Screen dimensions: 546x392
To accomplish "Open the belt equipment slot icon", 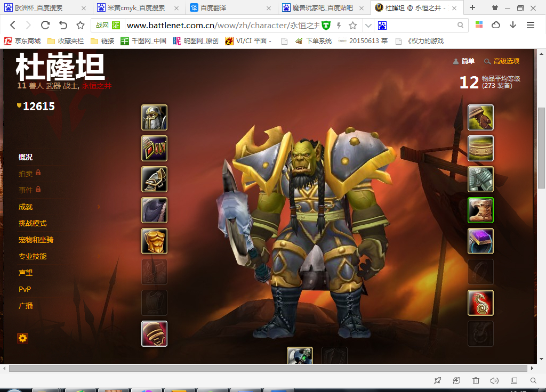I will pyautogui.click(x=480, y=149).
